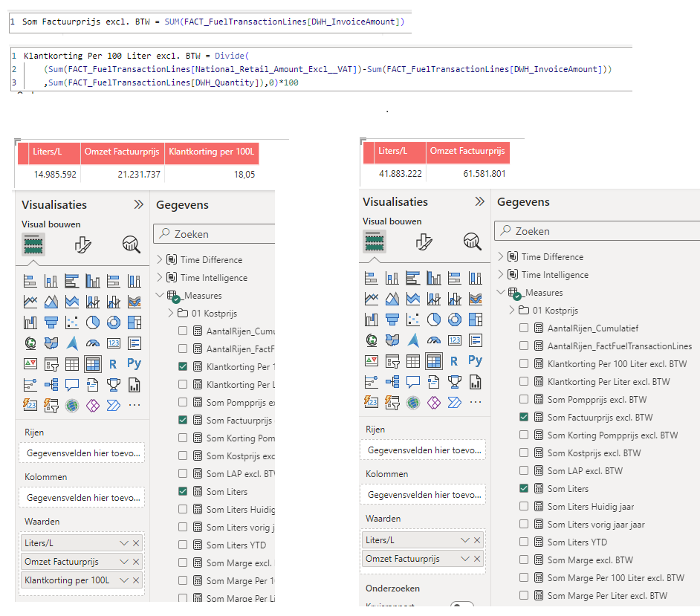This screenshot has width=700, height=616.
Task: Check Som Kostprijs excl. BTW in right pane
Action: [524, 453]
